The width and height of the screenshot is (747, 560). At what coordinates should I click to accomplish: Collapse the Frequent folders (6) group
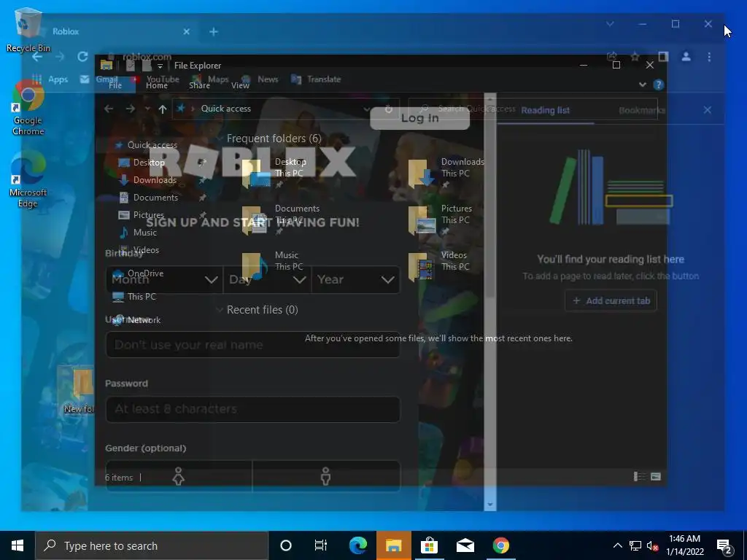pos(220,139)
